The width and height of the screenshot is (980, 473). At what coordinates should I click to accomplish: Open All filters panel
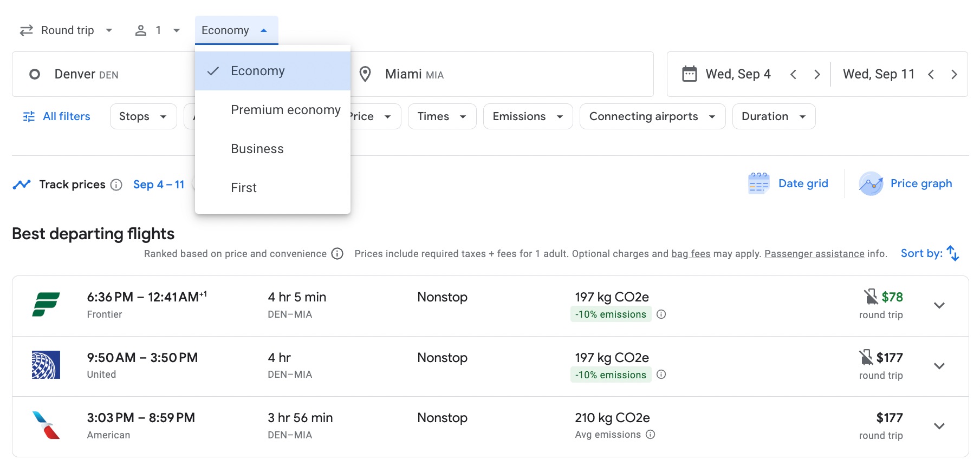(56, 116)
